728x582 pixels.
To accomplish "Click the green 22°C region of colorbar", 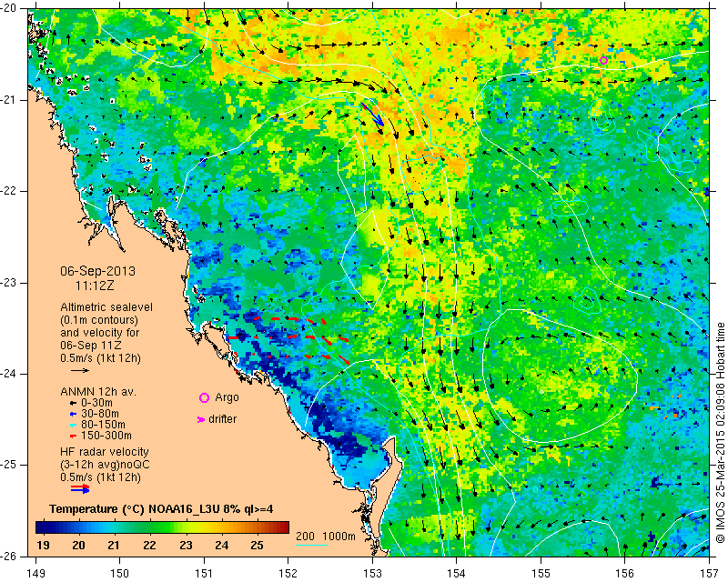I will pos(150,527).
